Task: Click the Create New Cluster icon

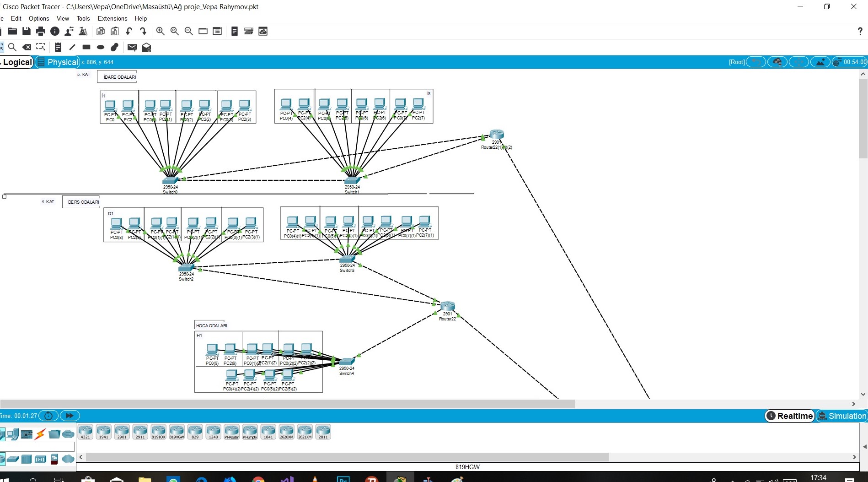Action: tap(777, 62)
